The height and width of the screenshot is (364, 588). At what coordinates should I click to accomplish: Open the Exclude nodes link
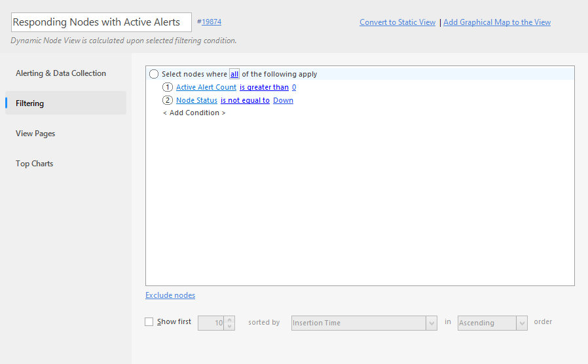point(170,295)
